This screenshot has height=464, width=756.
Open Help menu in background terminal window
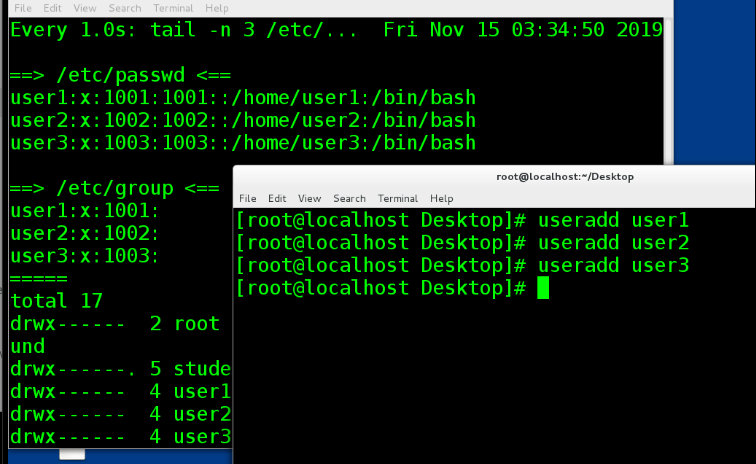click(216, 8)
